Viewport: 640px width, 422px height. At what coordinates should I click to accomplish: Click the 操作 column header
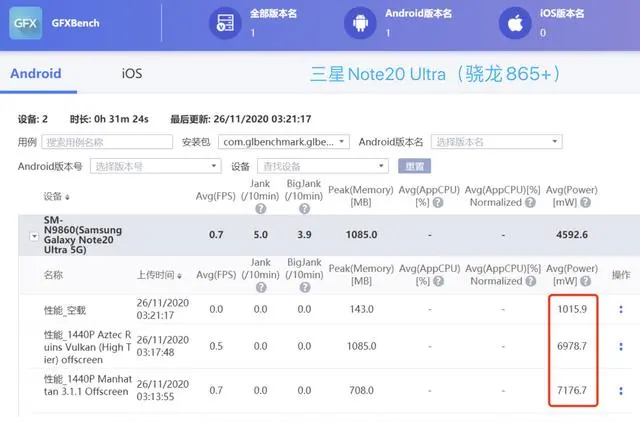(x=621, y=275)
